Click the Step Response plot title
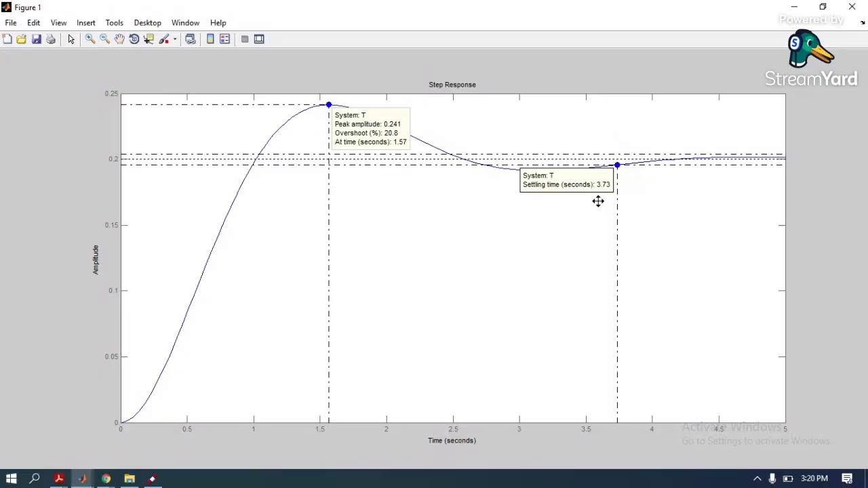Image resolution: width=868 pixels, height=488 pixels. click(452, 85)
